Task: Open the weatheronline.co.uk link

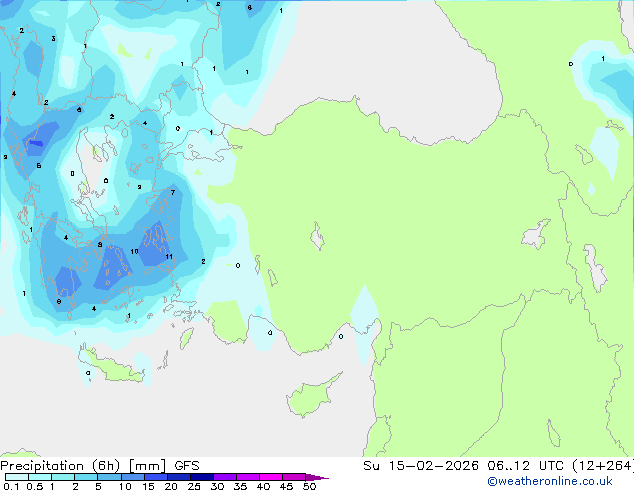Action: pos(549,481)
